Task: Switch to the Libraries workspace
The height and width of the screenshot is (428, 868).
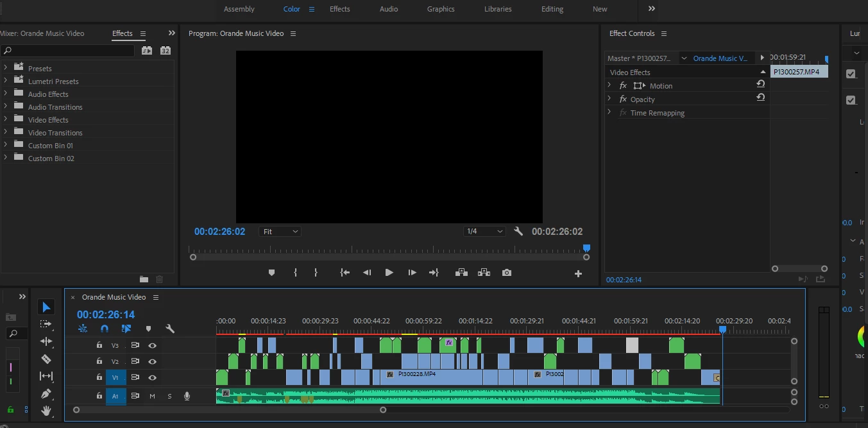Action: click(x=498, y=9)
